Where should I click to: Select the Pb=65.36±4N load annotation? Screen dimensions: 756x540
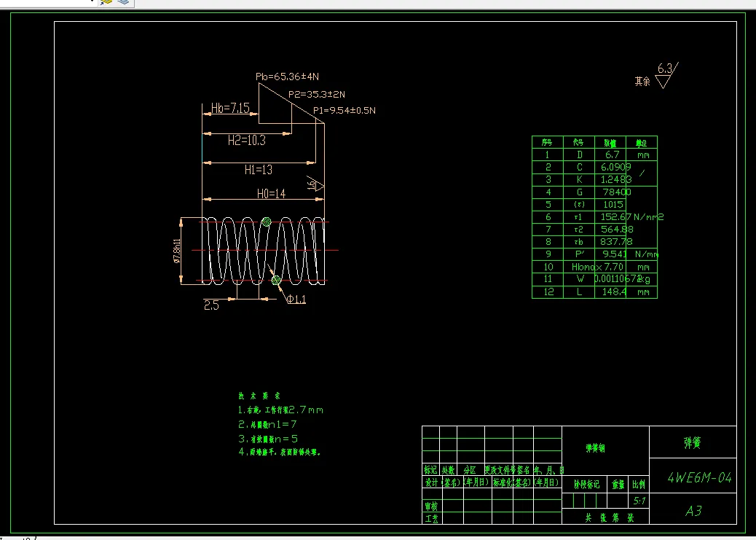pos(287,77)
